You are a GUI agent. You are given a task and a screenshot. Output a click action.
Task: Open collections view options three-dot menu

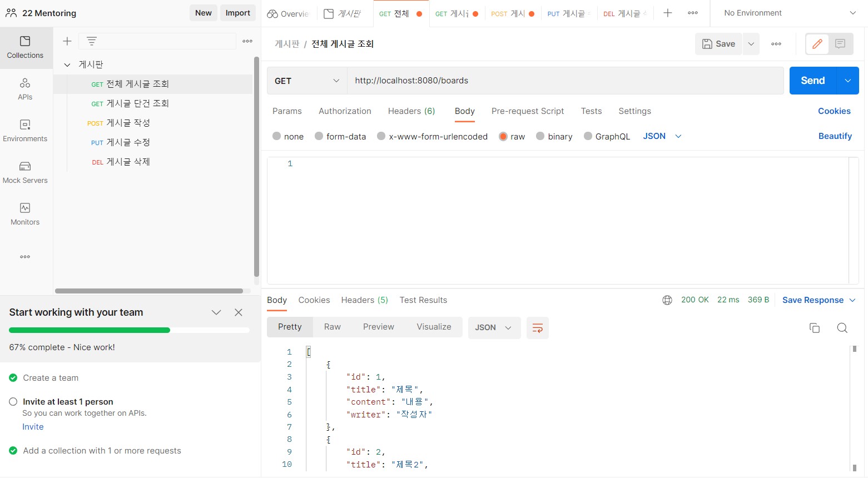247,41
